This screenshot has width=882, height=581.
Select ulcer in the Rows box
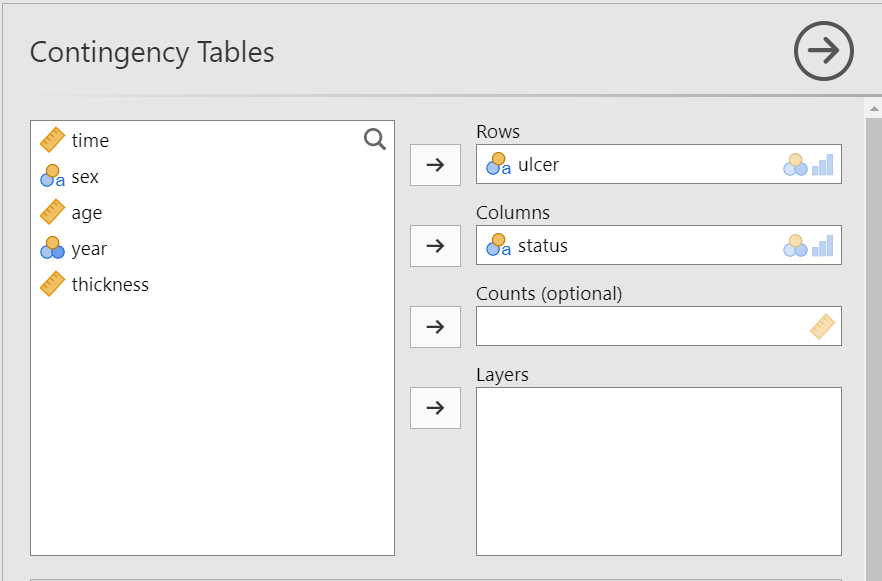(538, 165)
